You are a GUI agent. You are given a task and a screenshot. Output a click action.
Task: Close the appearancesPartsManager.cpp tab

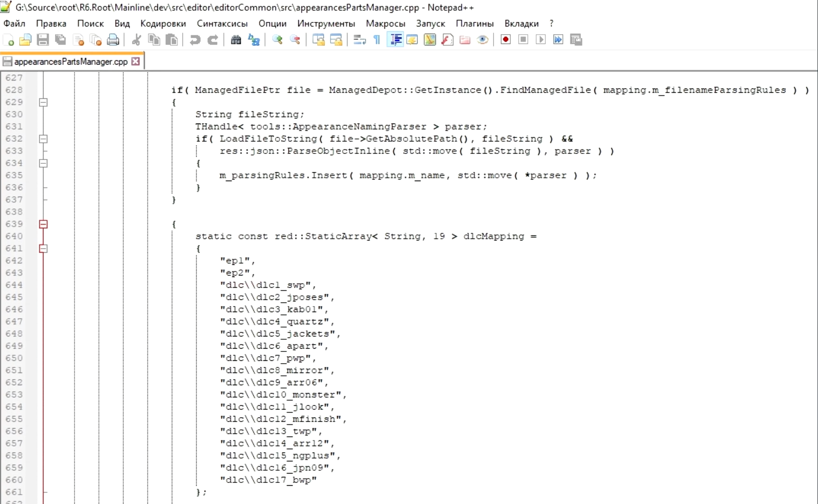click(135, 61)
